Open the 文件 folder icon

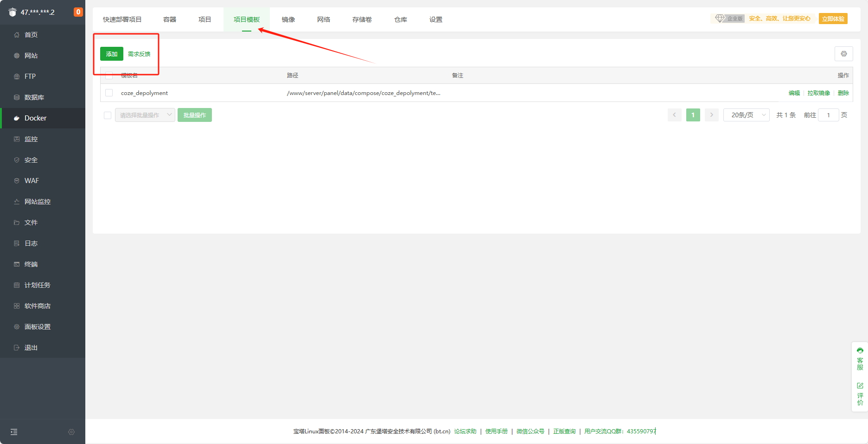(17, 222)
